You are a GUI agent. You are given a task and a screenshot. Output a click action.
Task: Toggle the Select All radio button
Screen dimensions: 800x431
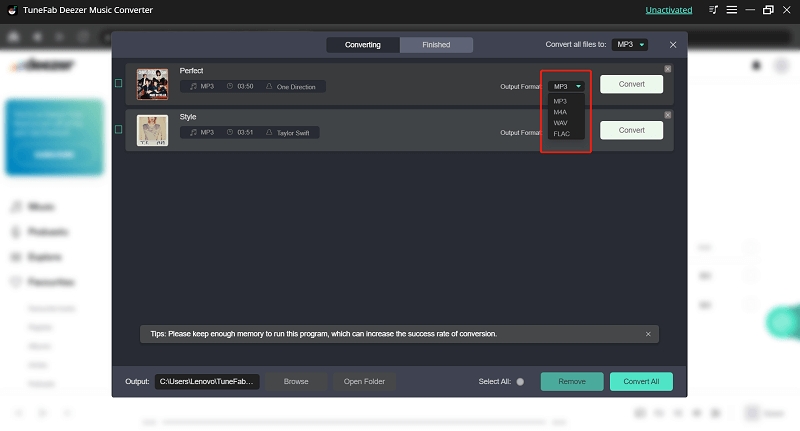point(520,382)
